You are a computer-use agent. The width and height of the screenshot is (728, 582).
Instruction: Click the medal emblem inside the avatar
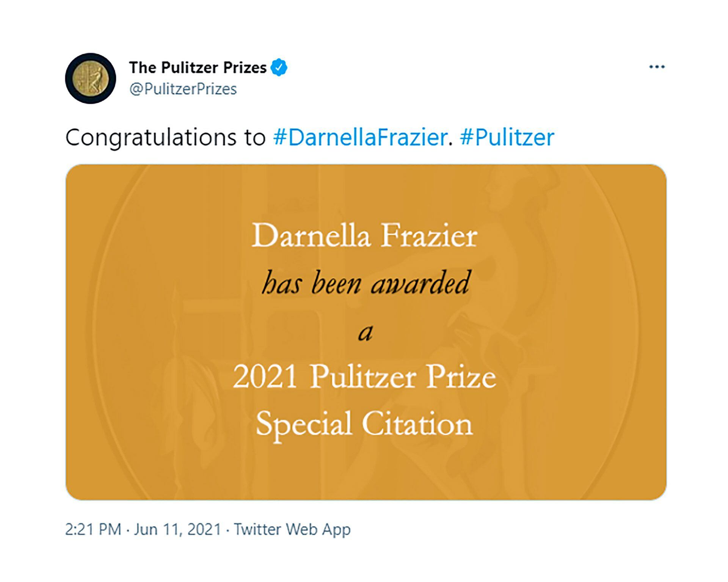[90, 79]
